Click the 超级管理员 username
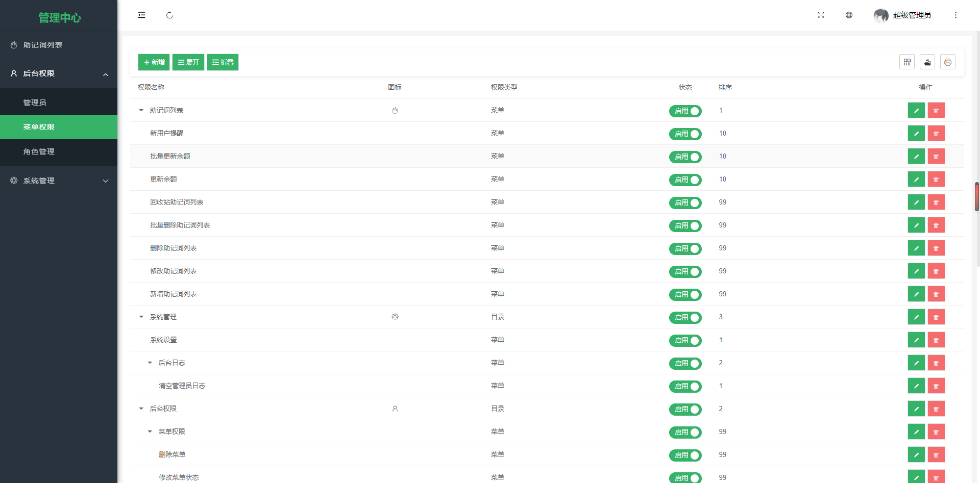 pyautogui.click(x=912, y=15)
